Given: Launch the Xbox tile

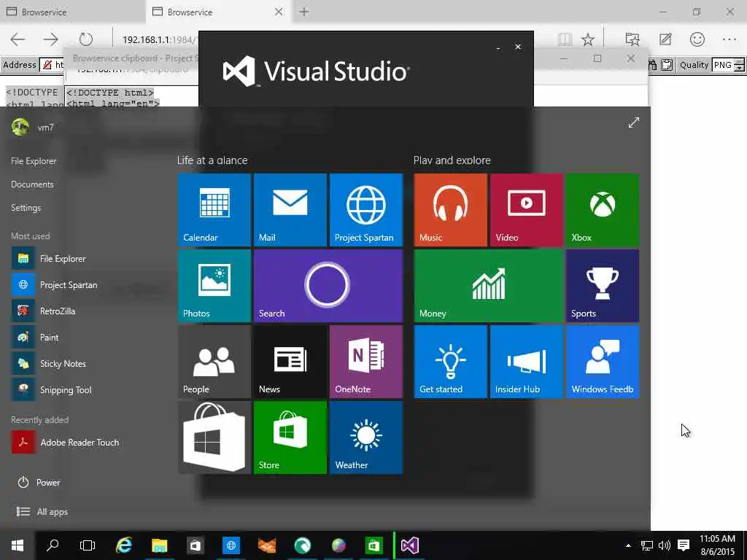Looking at the screenshot, I should [602, 210].
